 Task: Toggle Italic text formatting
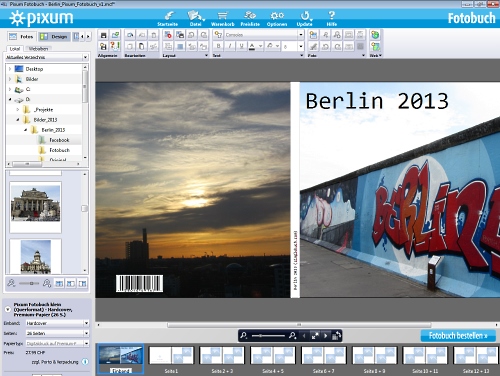[x=230, y=46]
